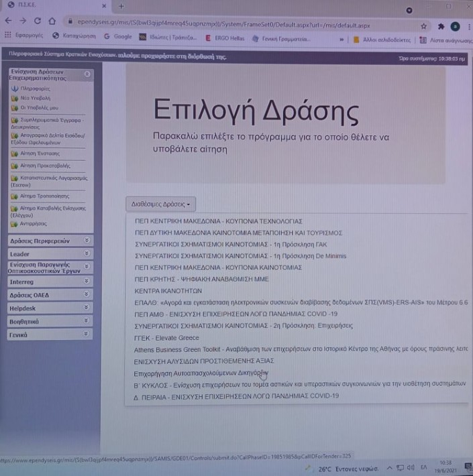Open Απογραφικά Δελτία Εισόδου/Εξόδου Ωφελουμένων
473x476 pixels.
(x=48, y=139)
